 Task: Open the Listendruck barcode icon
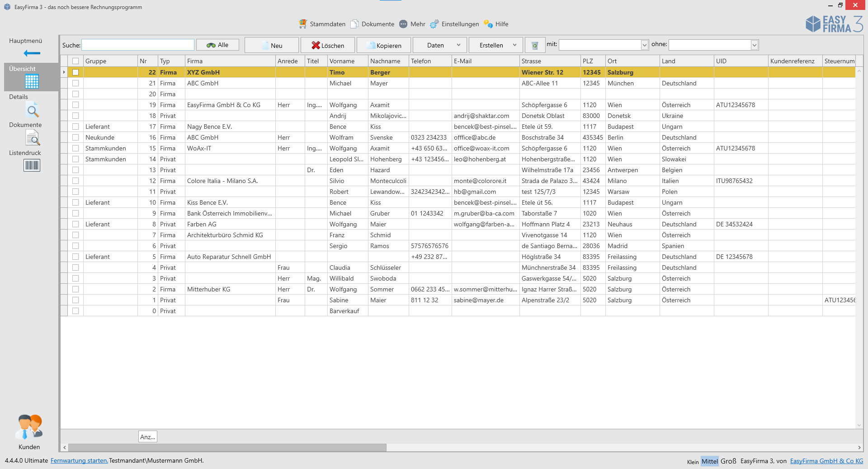point(32,165)
